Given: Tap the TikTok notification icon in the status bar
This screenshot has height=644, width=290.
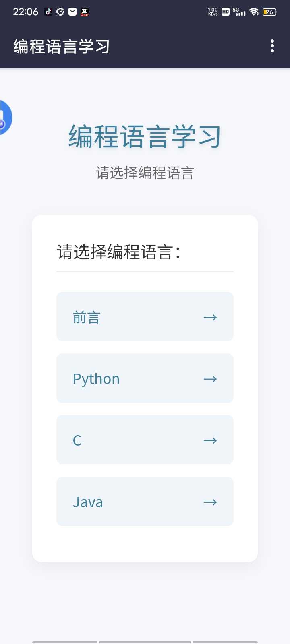Looking at the screenshot, I should tap(48, 12).
